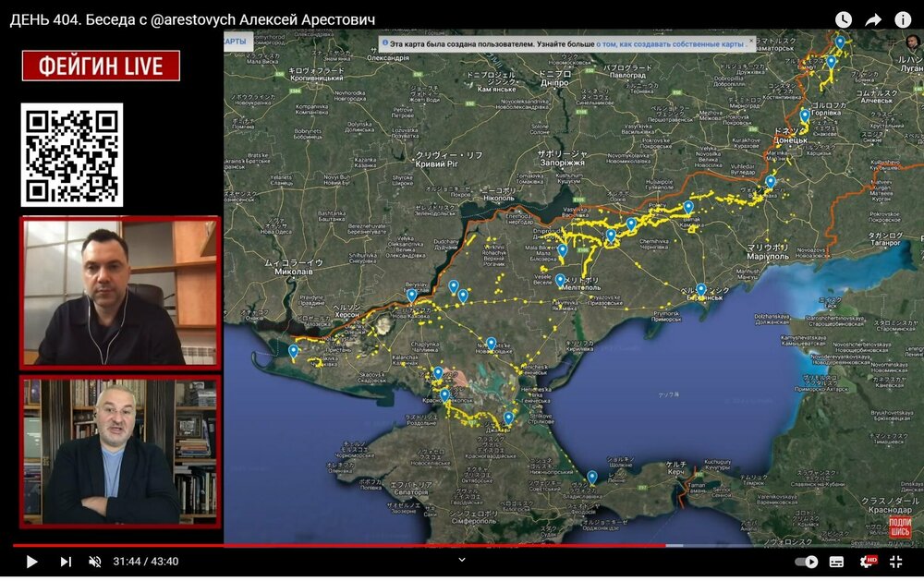
Task: Click the QR code image
Action: [x=72, y=154]
